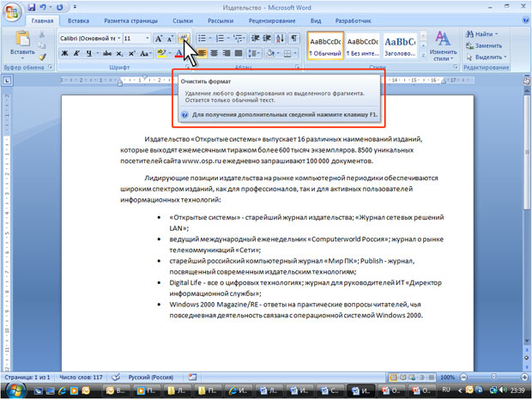The image size is (532, 399).
Task: Click the 100% zoom level button
Action: pos(447,378)
